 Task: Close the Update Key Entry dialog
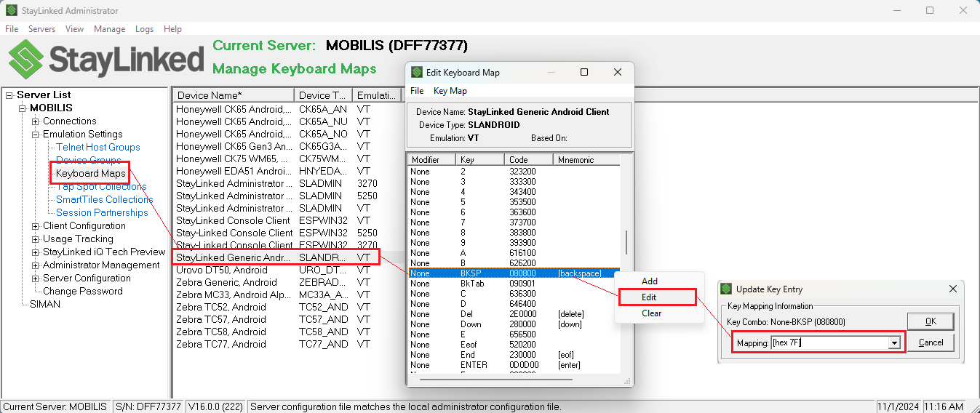point(953,289)
